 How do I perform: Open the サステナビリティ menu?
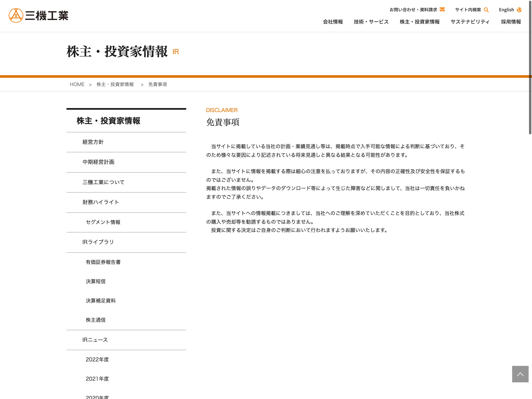point(470,22)
